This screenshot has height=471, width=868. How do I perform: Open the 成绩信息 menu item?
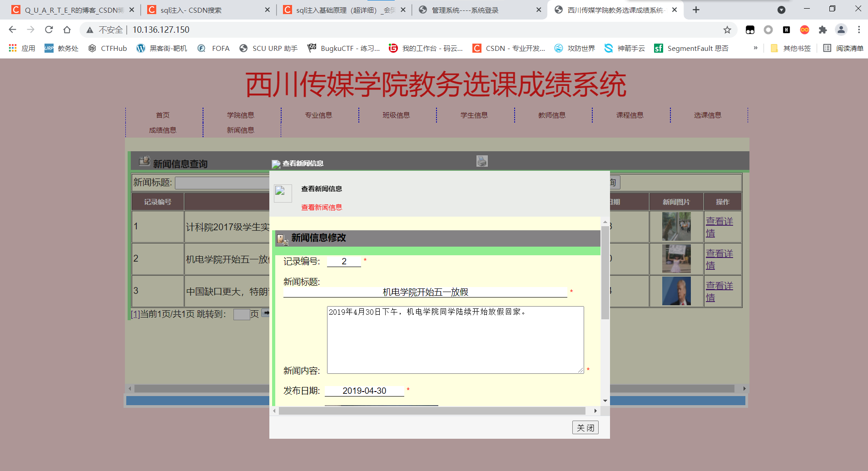coord(163,130)
